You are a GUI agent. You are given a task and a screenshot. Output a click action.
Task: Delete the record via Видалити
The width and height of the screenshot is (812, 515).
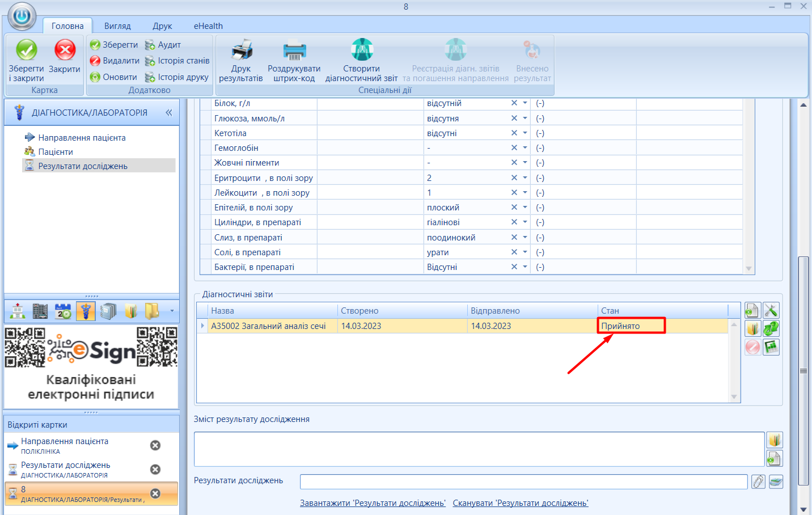pos(115,61)
